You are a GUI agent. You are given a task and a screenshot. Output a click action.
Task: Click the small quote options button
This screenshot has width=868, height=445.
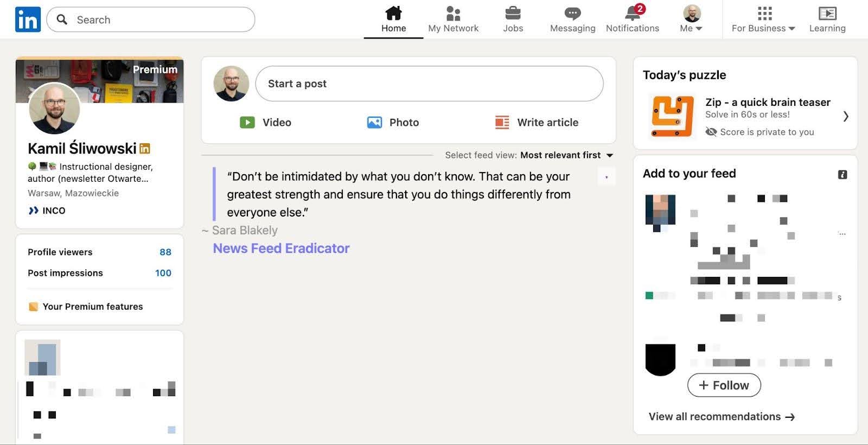pos(607,177)
